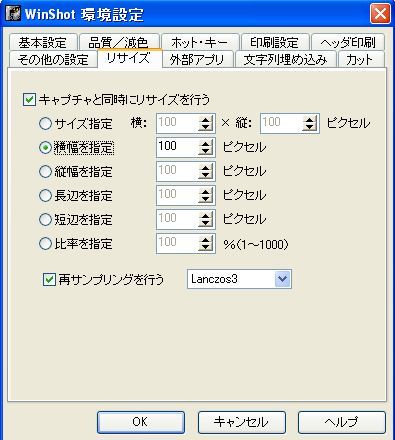This screenshot has width=395, height=440.
Task: Select the 縦幅を指定 radio button
Action: click(x=45, y=172)
